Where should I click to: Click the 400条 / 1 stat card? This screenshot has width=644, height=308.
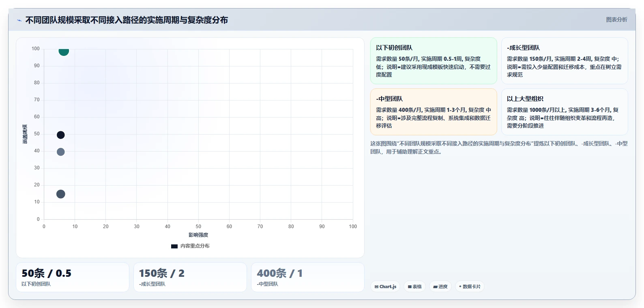[x=308, y=277]
